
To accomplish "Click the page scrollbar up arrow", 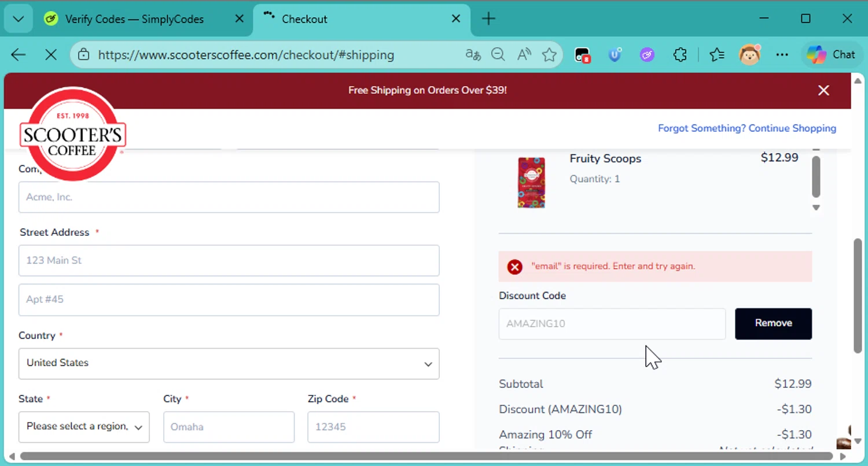I will 858,81.
